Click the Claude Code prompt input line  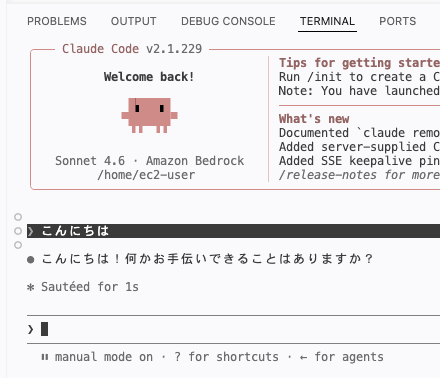[233, 329]
